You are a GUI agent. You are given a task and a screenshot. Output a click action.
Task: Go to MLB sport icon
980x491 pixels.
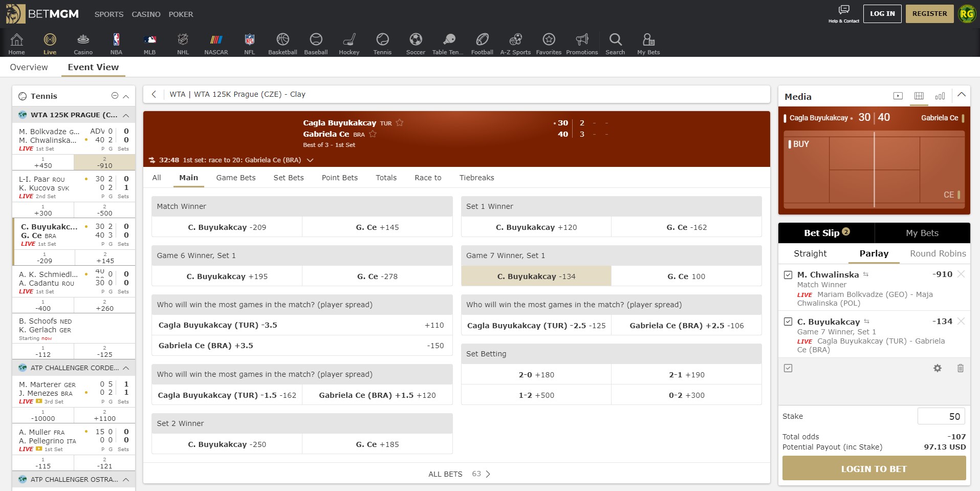[149, 39]
